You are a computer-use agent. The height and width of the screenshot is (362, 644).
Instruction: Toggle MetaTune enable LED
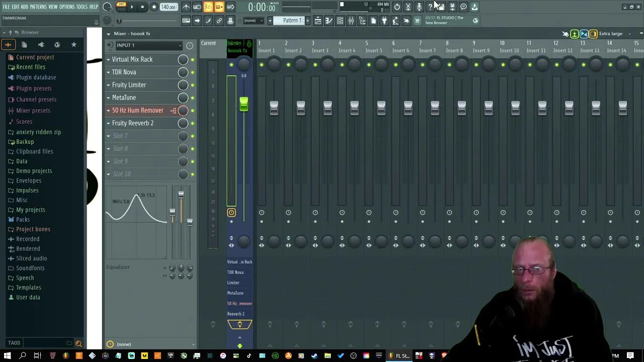point(192,98)
